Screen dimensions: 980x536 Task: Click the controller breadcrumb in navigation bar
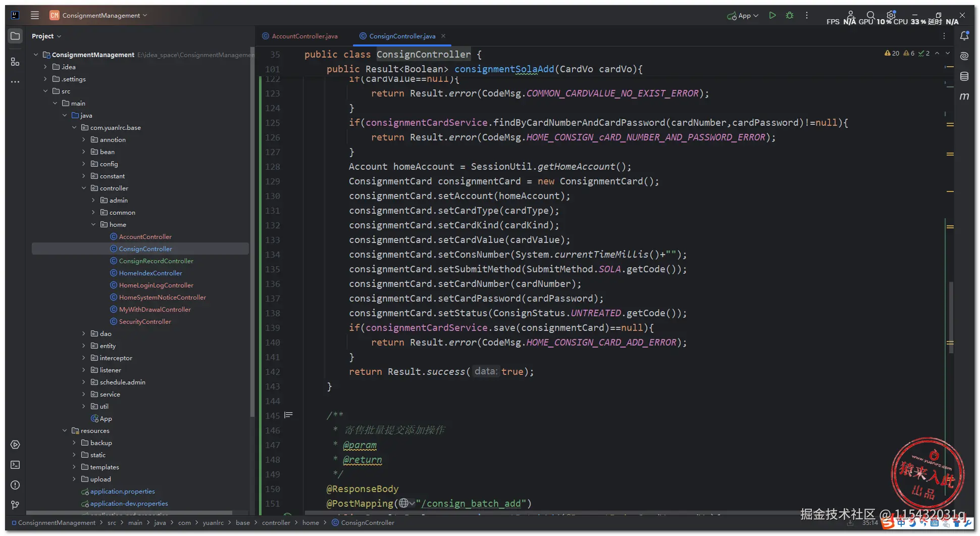coord(276,522)
